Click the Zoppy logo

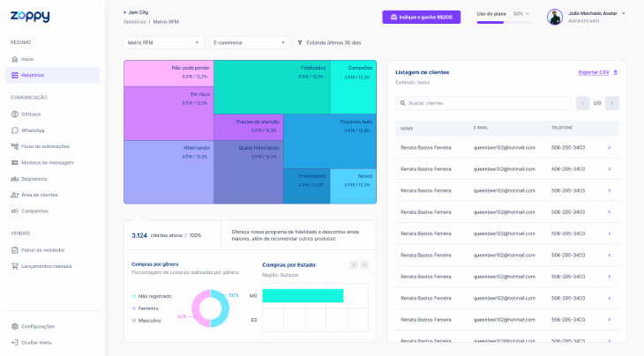coord(30,17)
